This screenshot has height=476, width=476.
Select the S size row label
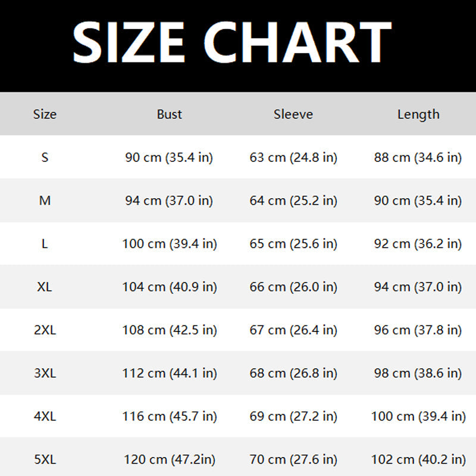pos(45,158)
